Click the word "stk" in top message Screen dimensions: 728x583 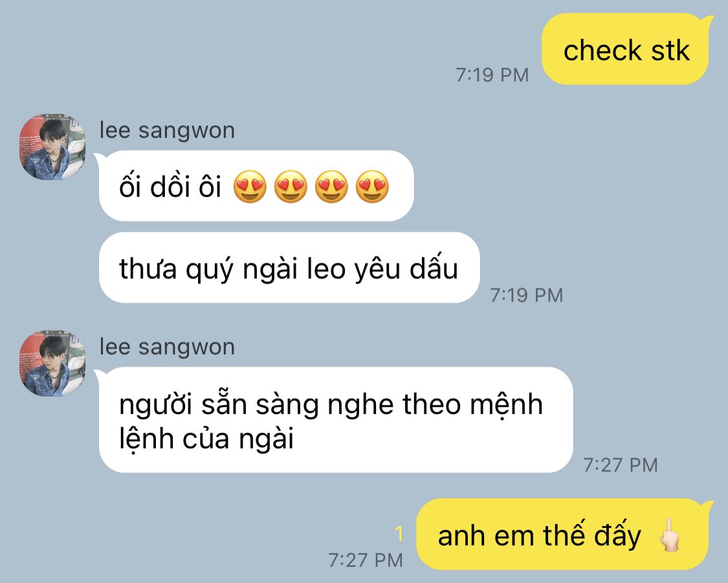(x=670, y=50)
